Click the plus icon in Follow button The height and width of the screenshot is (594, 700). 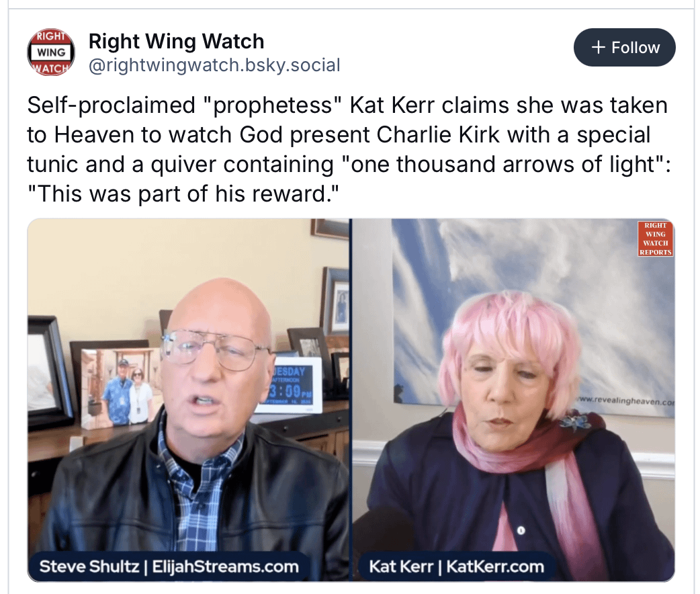[598, 47]
